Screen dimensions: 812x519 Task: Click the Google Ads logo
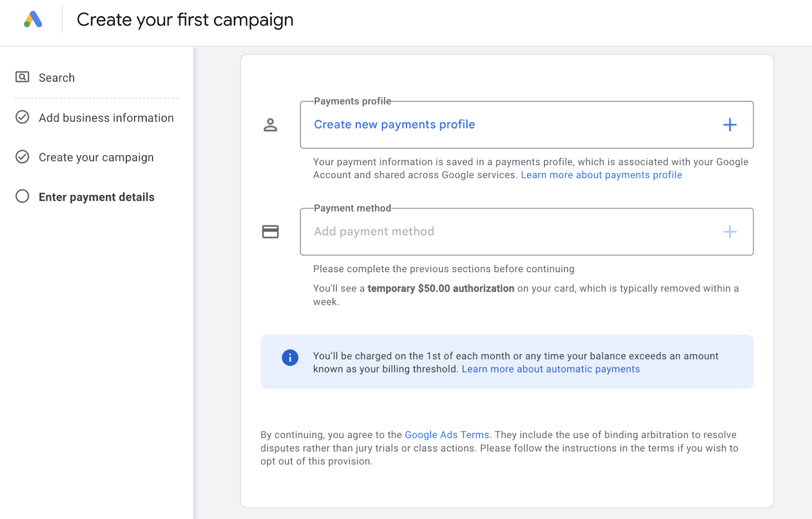click(32, 19)
